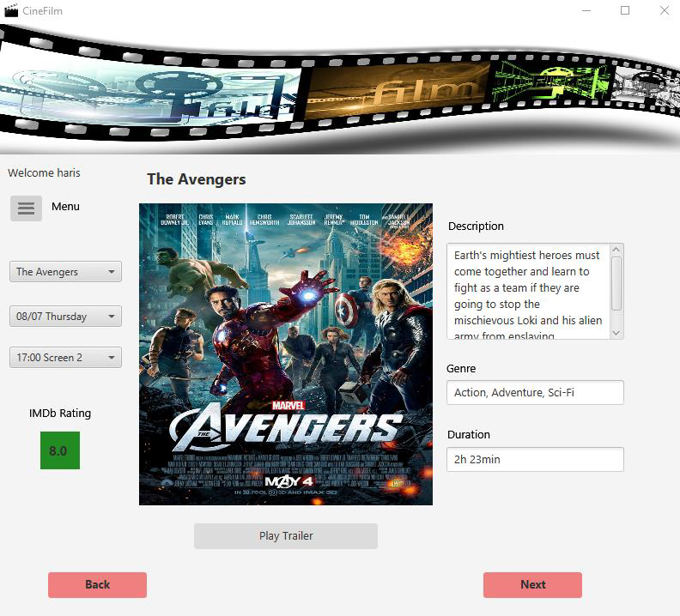Click the Menu label text

[65, 207]
